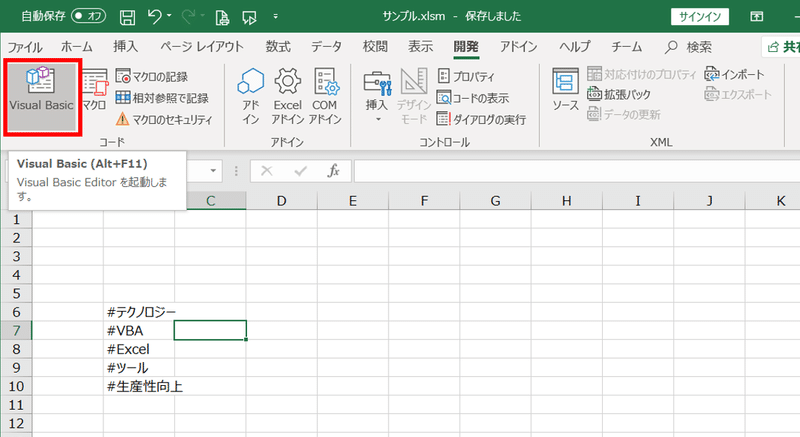The height and width of the screenshot is (437, 800).
Task: Import XML data (インポート)
Action: 734,74
